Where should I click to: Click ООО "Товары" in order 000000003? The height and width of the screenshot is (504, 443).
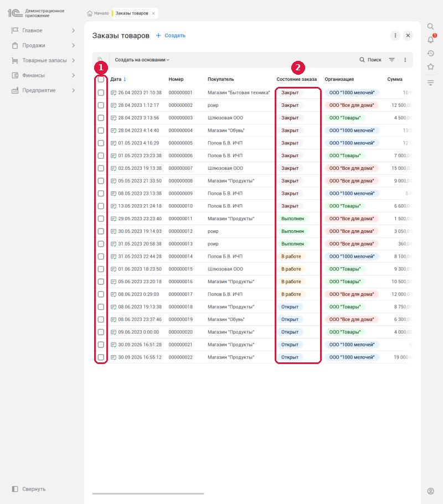[345, 118]
